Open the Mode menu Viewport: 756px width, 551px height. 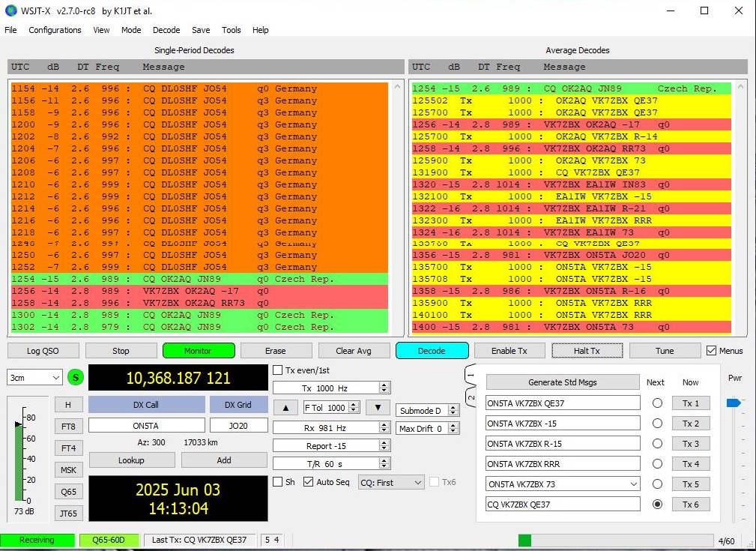point(131,30)
